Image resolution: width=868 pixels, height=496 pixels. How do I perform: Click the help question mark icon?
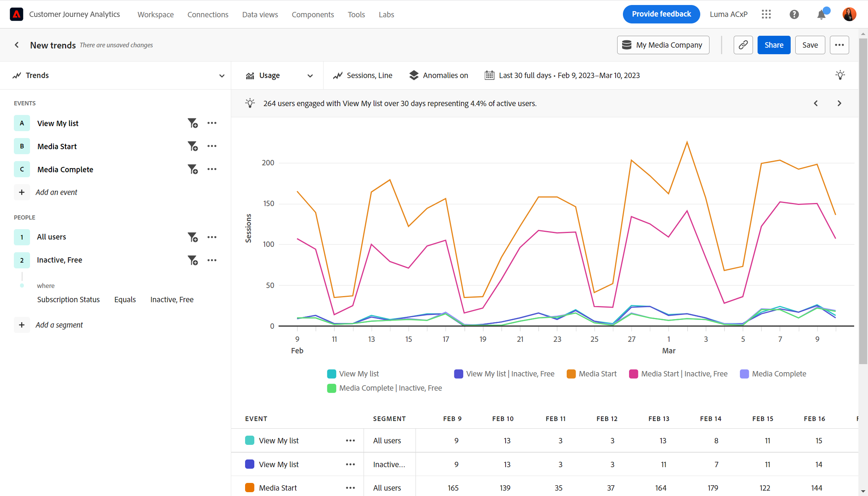pos(794,15)
